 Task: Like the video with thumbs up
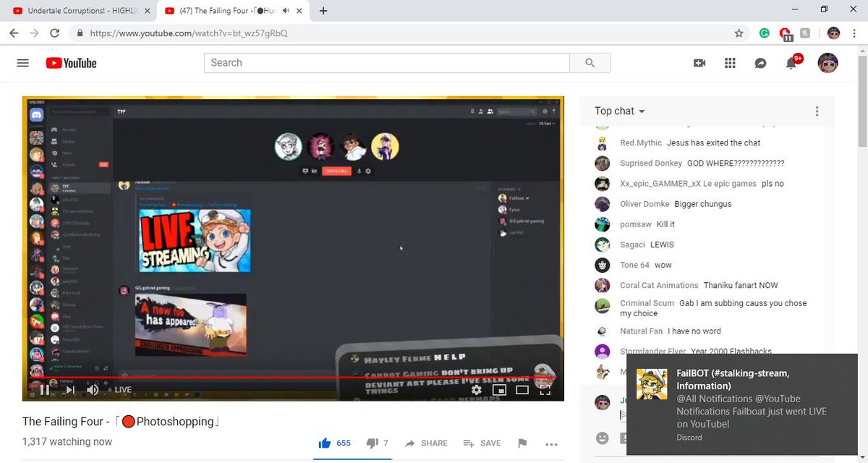click(x=334, y=443)
